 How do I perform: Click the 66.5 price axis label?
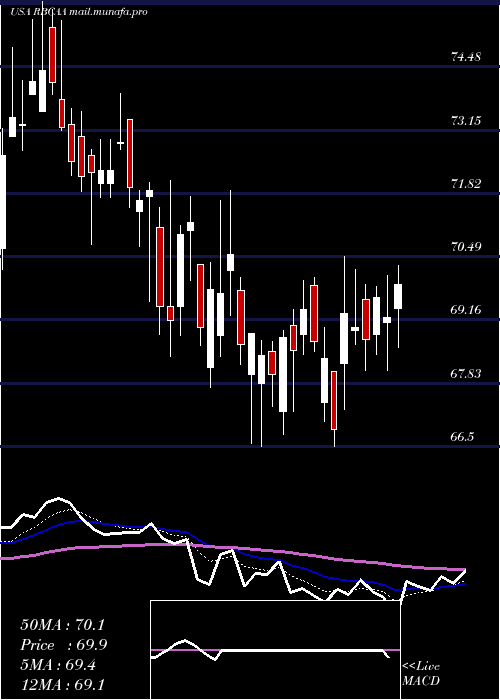coord(462,436)
